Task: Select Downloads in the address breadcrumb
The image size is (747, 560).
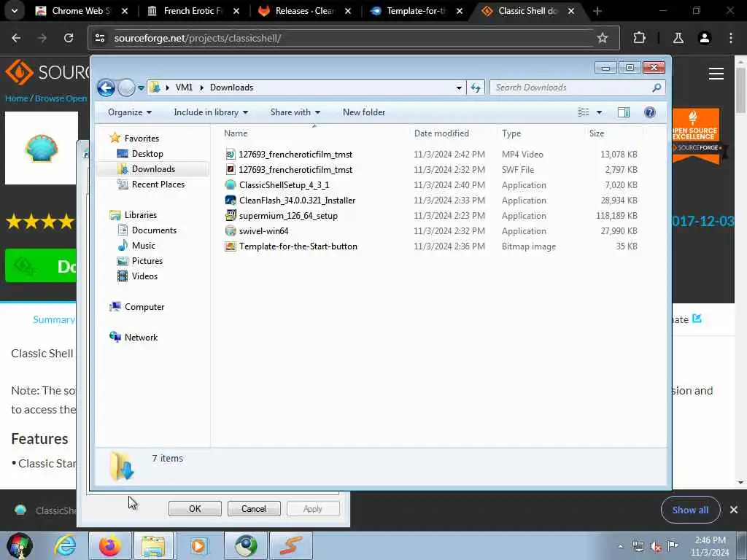Action: pos(231,87)
